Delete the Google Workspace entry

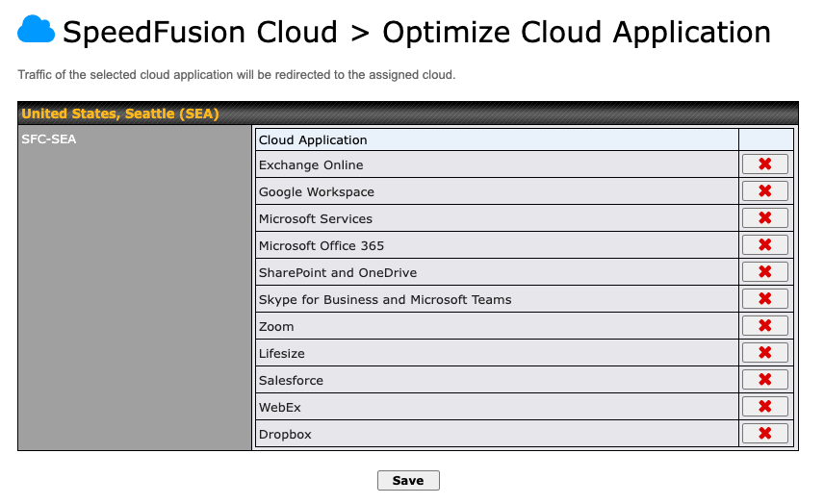pyautogui.click(x=765, y=191)
